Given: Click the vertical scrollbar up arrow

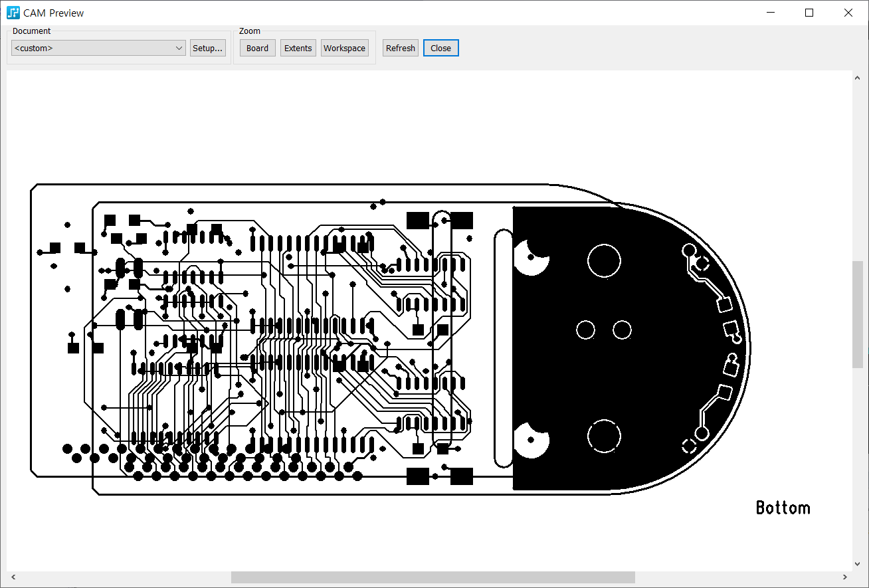Looking at the screenshot, I should (857, 78).
